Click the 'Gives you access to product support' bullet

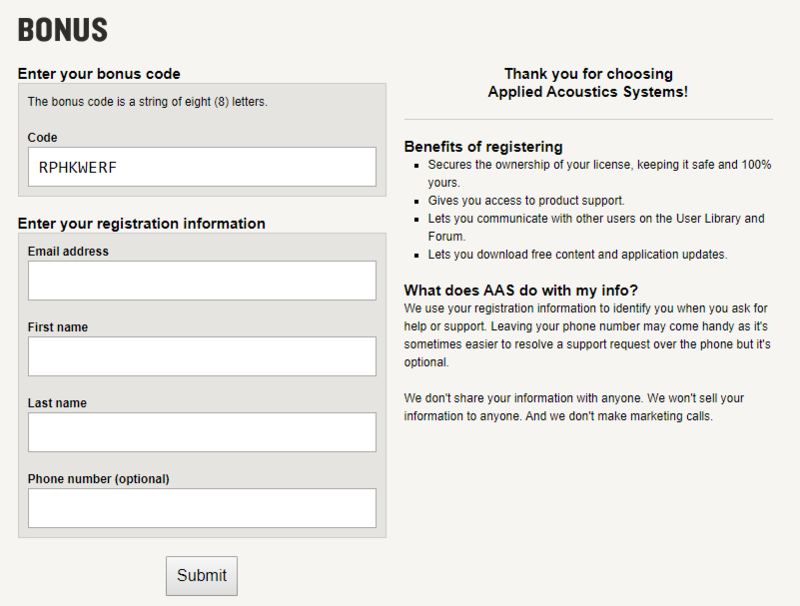tap(526, 200)
